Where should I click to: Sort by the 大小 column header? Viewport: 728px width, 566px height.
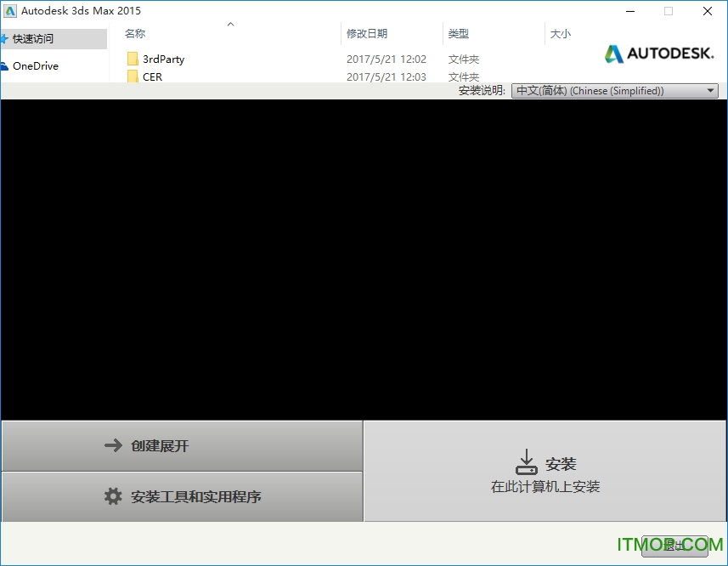pos(561,33)
